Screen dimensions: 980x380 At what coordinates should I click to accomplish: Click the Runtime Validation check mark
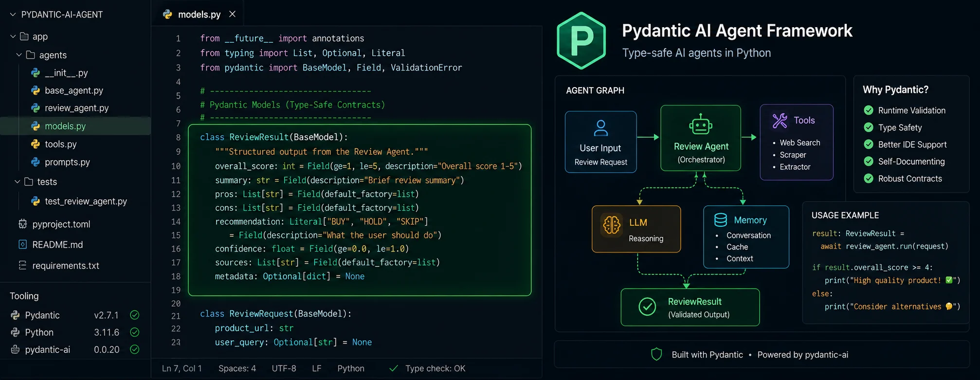(x=869, y=110)
